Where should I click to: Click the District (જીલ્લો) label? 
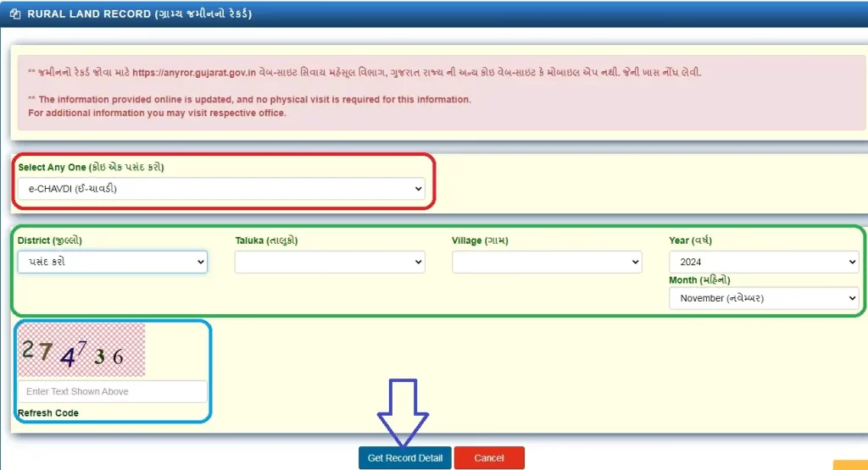coord(50,241)
